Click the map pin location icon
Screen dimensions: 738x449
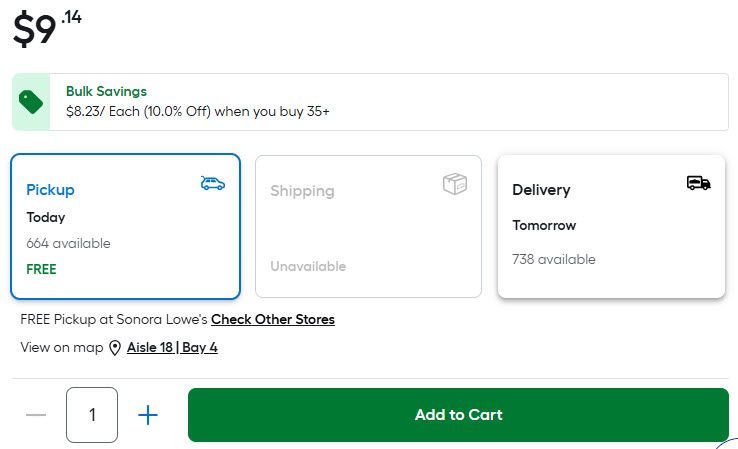pos(115,348)
